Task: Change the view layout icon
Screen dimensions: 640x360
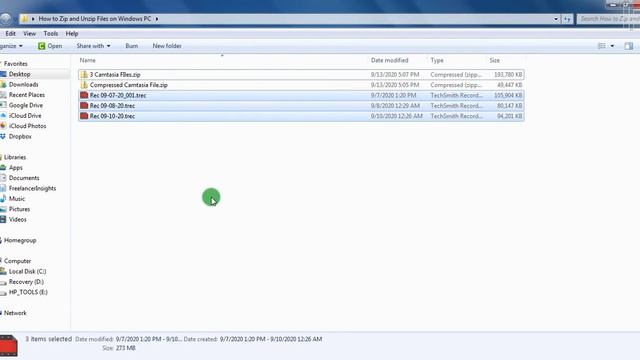Action: 602,46
